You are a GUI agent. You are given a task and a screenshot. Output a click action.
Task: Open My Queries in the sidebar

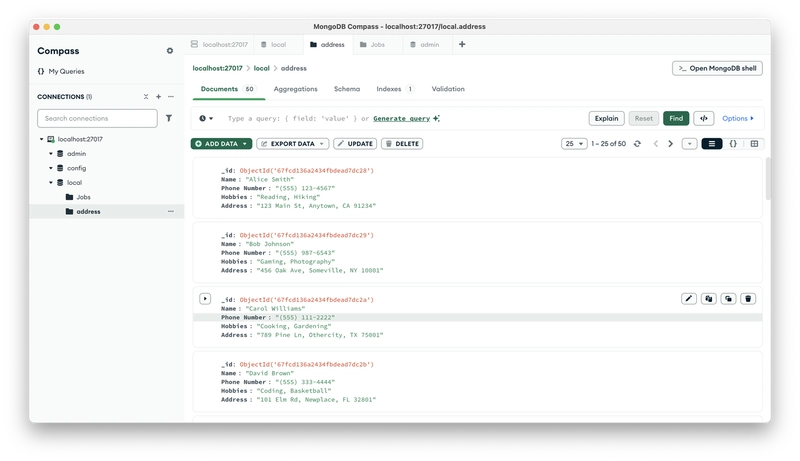[x=61, y=71]
